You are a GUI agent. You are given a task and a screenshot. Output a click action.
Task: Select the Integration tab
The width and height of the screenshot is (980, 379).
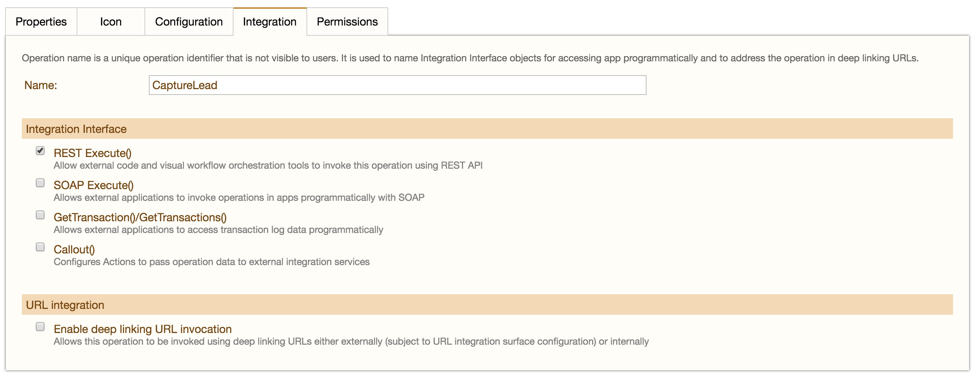point(269,22)
